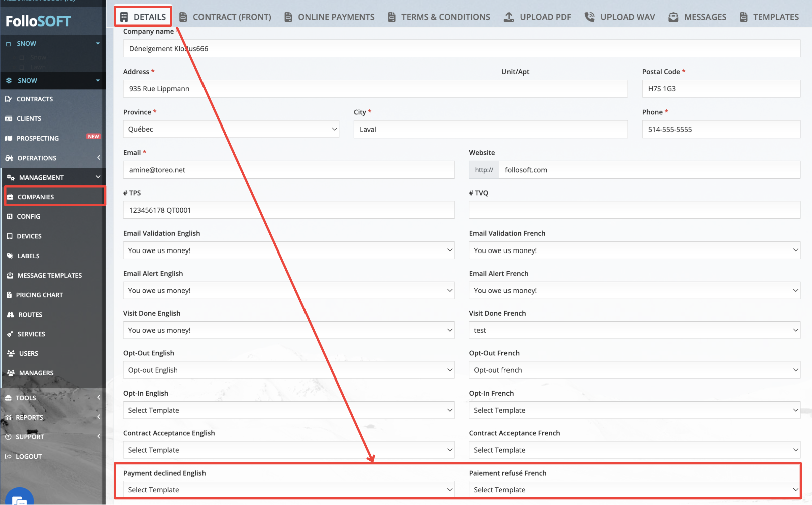Click the Phone field 514-555-5555
Screen dimensions: 812x505
pos(721,129)
